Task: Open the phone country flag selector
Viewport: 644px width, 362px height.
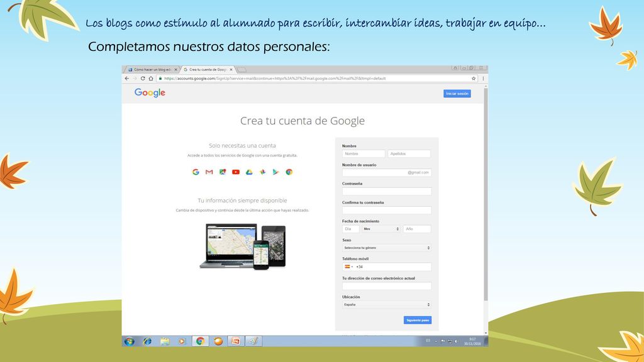Action: [x=348, y=266]
